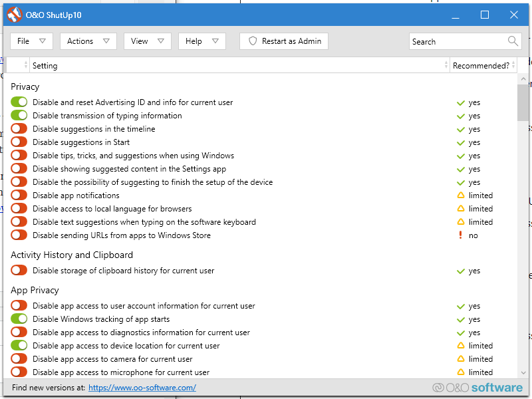
Task: Click the vertical scrollbar thumb
Action: pyautogui.click(x=523, y=103)
